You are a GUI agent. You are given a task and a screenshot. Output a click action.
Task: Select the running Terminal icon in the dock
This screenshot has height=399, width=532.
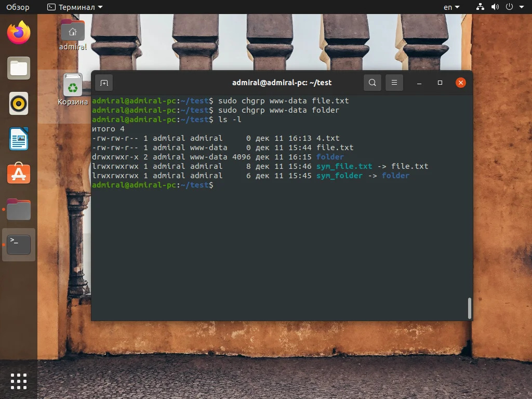point(19,244)
